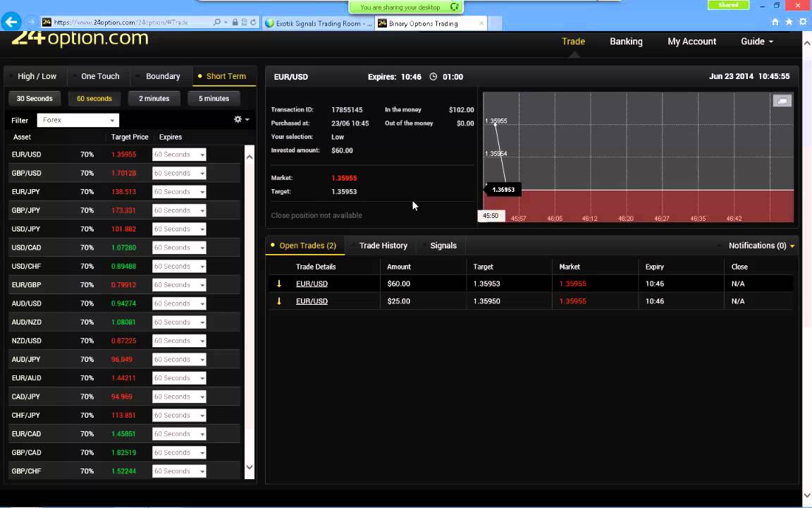Select the 30 Seconds expiry option

click(x=34, y=99)
